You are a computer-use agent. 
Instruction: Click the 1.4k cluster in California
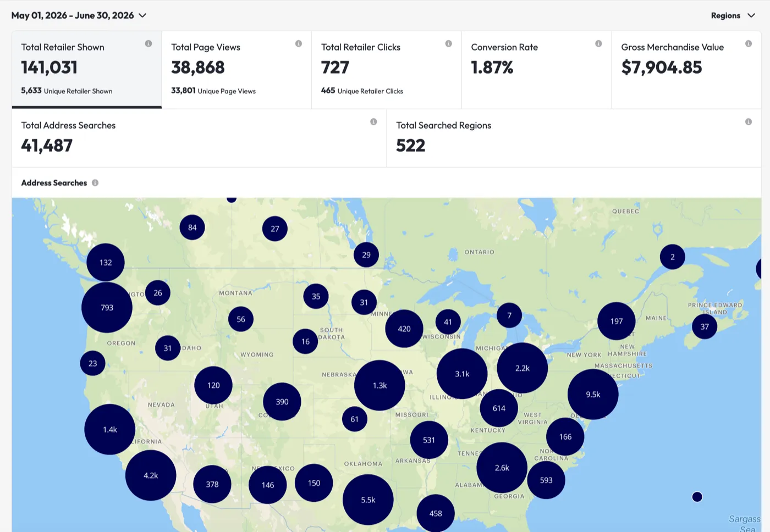tap(110, 429)
